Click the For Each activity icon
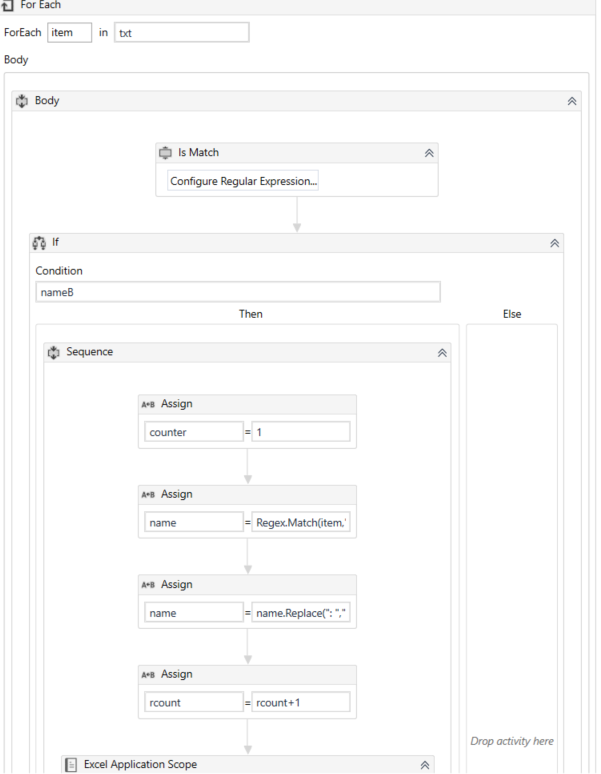The image size is (601, 774). [x=9, y=6]
